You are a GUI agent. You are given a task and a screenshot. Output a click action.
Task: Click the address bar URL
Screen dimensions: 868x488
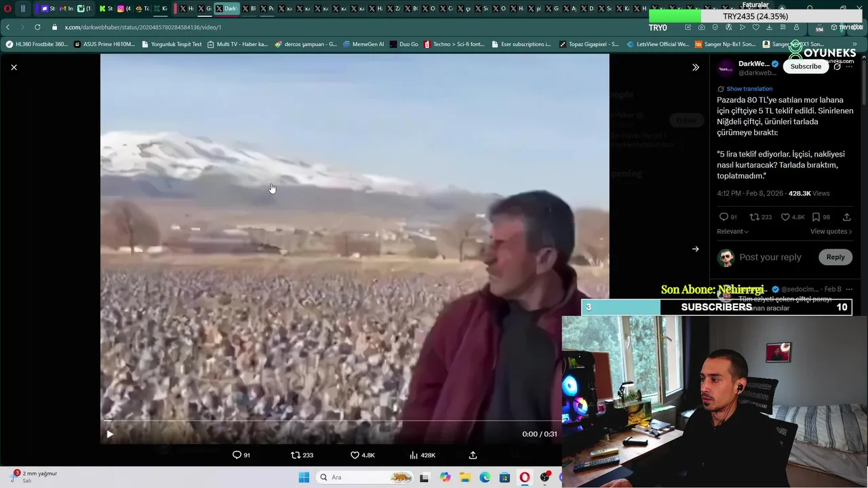tap(143, 27)
